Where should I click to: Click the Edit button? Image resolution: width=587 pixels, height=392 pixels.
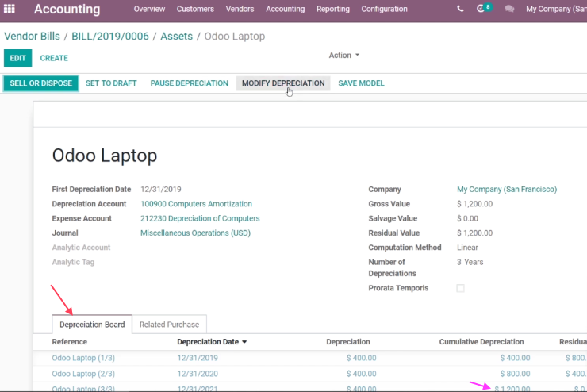click(18, 58)
